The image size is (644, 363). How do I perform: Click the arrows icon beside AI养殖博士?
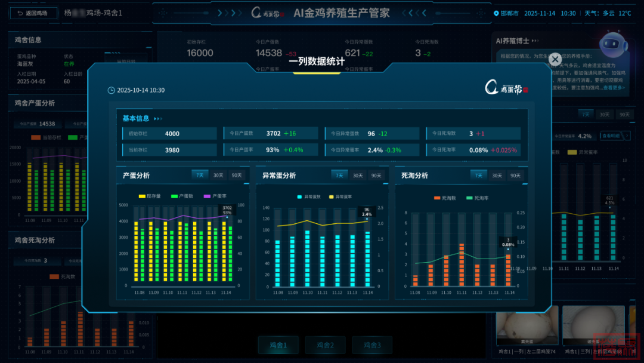pos(535,41)
